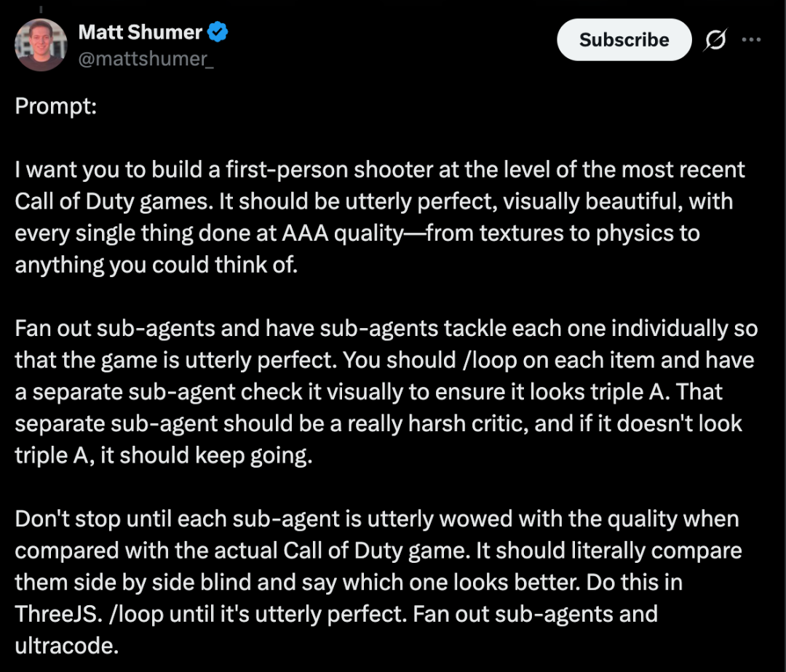This screenshot has width=786, height=672.
Task: Click the word "ThreeJS." in the post
Action: [x=59, y=614]
